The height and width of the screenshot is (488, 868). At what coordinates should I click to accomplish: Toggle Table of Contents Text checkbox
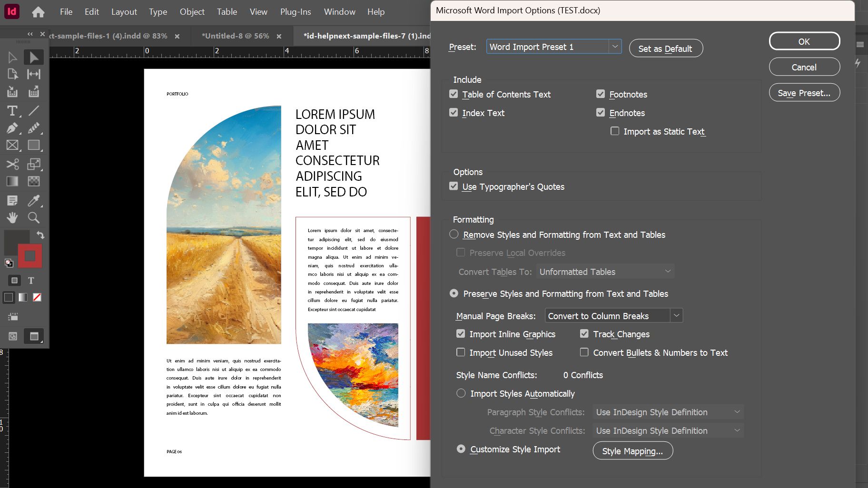[x=454, y=94]
